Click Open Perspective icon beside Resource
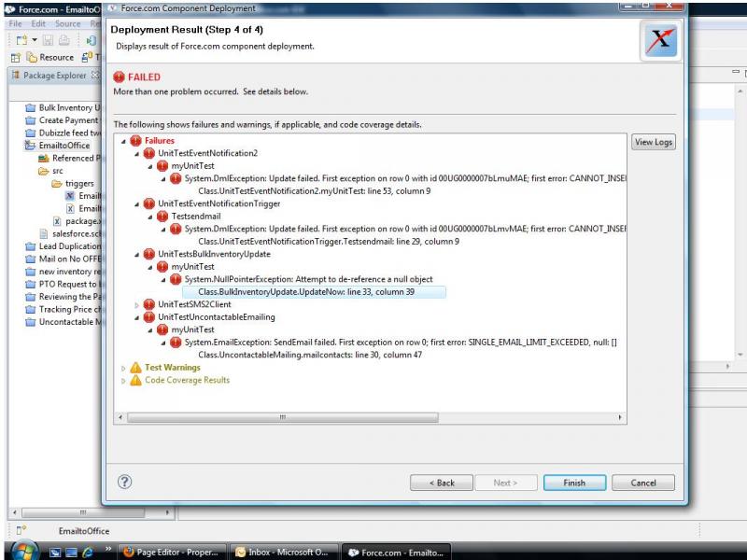The image size is (747, 560). click(x=15, y=58)
